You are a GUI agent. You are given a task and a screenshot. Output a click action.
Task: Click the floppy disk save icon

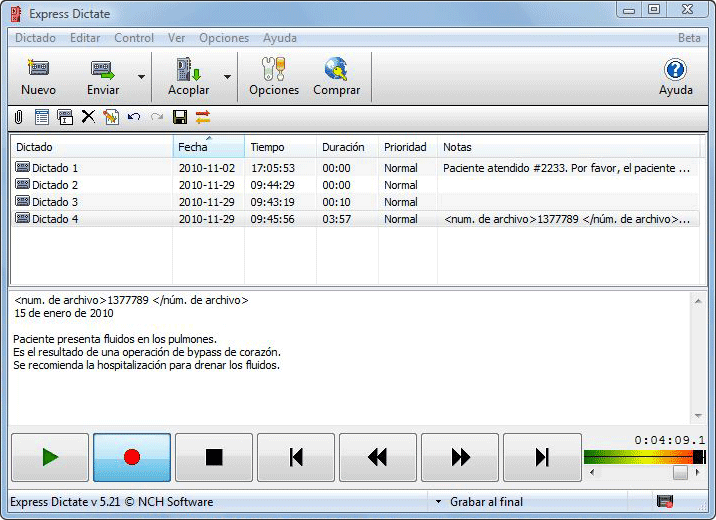pos(180,117)
